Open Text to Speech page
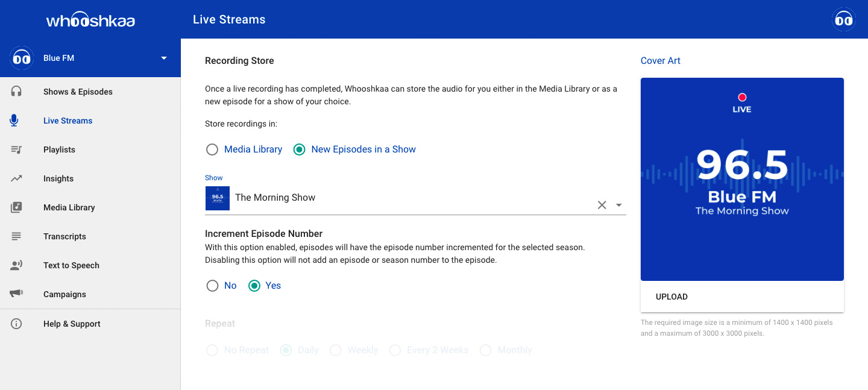This screenshot has width=868, height=390. tap(90, 265)
